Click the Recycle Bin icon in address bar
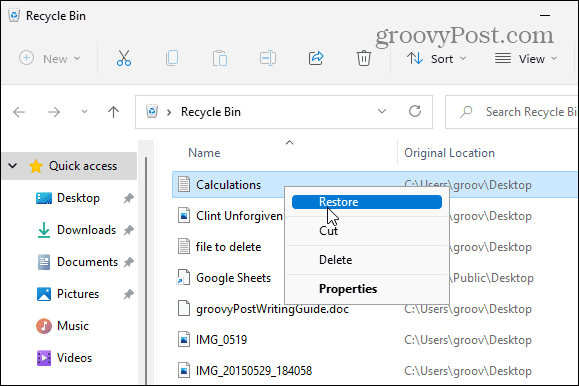This screenshot has height=386, width=579. tap(152, 111)
